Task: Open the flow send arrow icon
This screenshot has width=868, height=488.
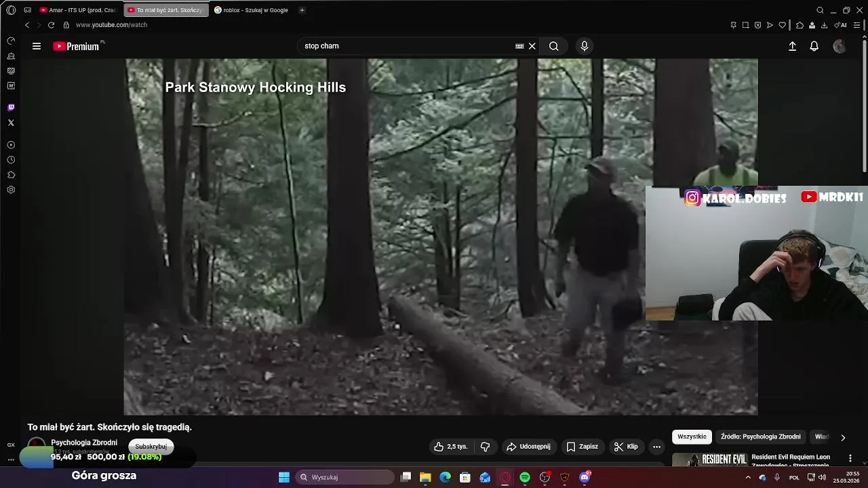Action: click(x=770, y=25)
